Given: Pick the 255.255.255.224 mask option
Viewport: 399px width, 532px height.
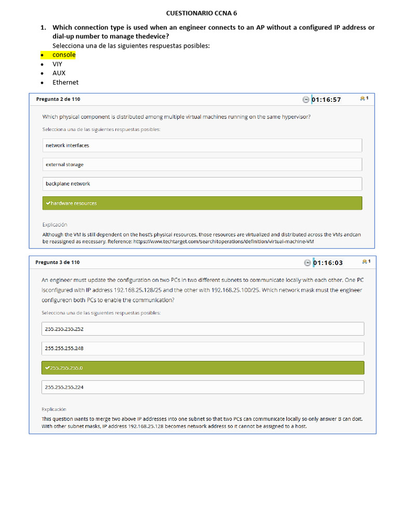Looking at the screenshot, I should (203, 387).
